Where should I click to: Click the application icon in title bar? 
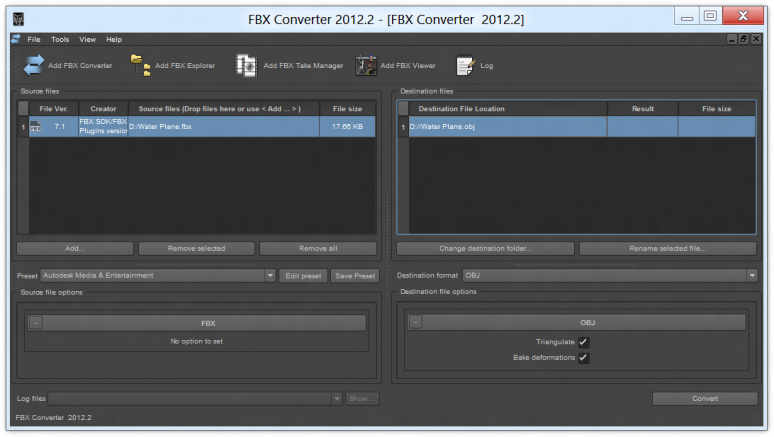click(x=18, y=19)
